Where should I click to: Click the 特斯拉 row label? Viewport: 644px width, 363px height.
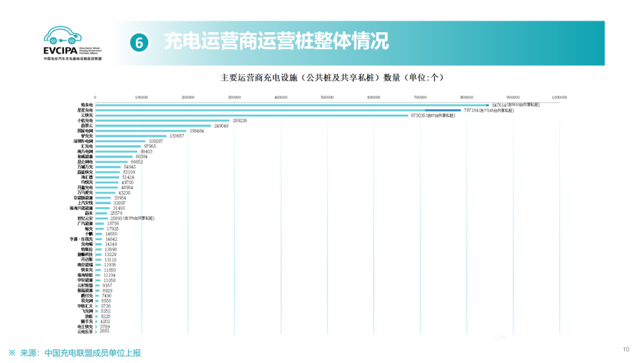point(86,249)
